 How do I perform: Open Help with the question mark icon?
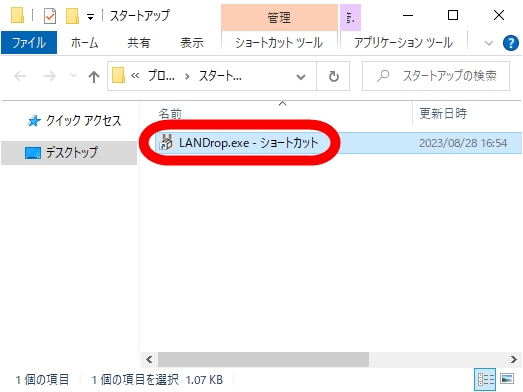511,43
